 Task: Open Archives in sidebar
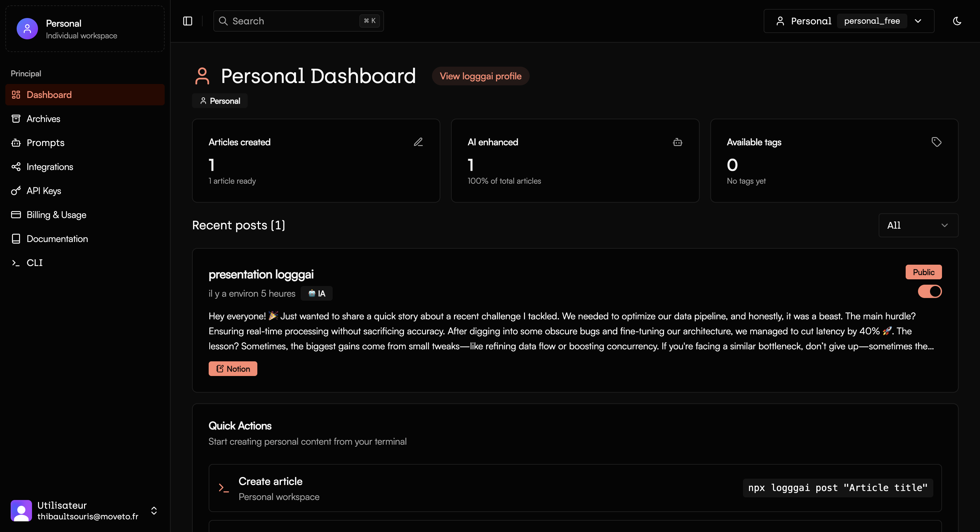click(85, 119)
